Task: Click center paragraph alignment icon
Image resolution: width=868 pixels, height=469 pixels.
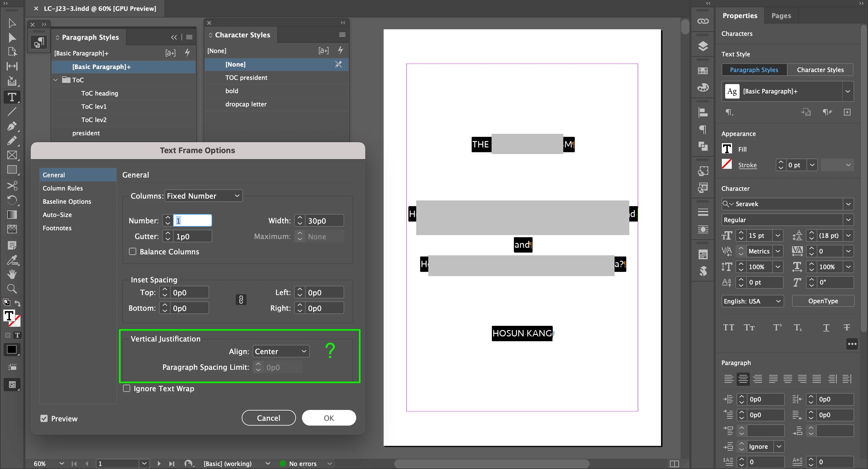Action: (x=743, y=379)
